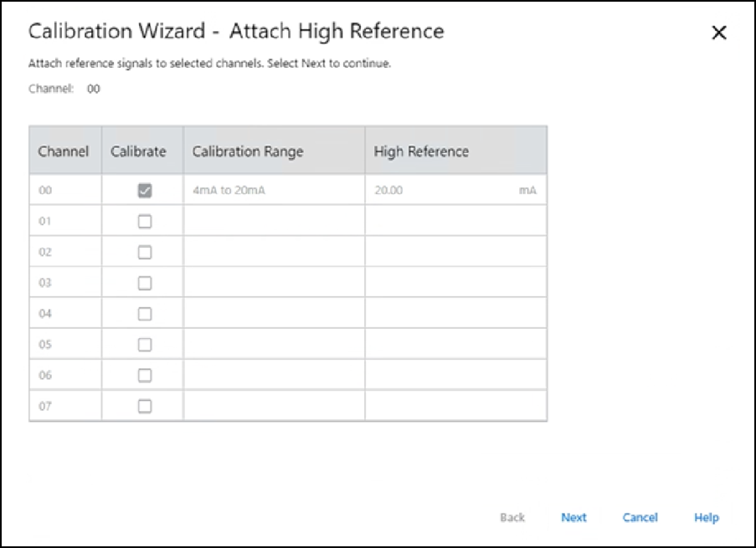Tick the Calibrate checkbox for channel 02
Image resolution: width=756 pixels, height=548 pixels.
(145, 252)
